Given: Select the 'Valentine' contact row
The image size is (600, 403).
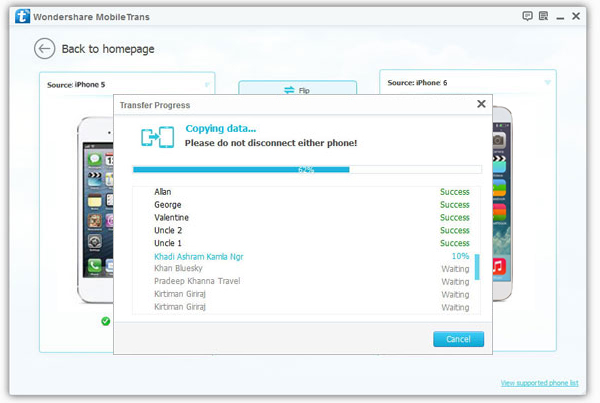Looking at the screenshot, I should pos(306,217).
